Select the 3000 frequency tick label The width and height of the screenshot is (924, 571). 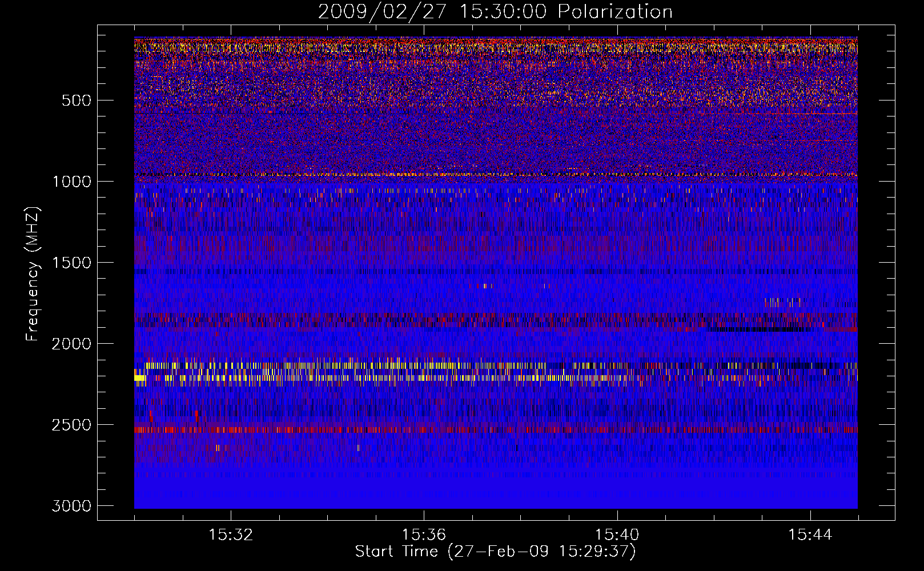coord(71,506)
